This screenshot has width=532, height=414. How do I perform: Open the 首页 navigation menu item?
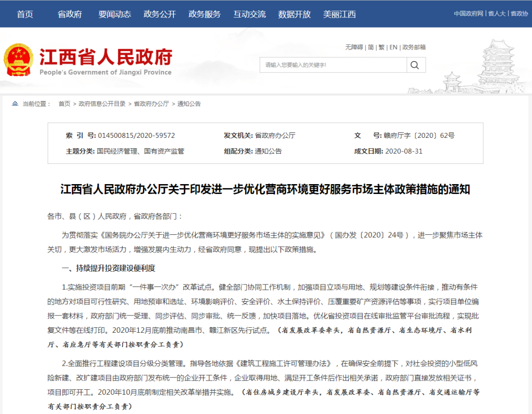tap(25, 14)
